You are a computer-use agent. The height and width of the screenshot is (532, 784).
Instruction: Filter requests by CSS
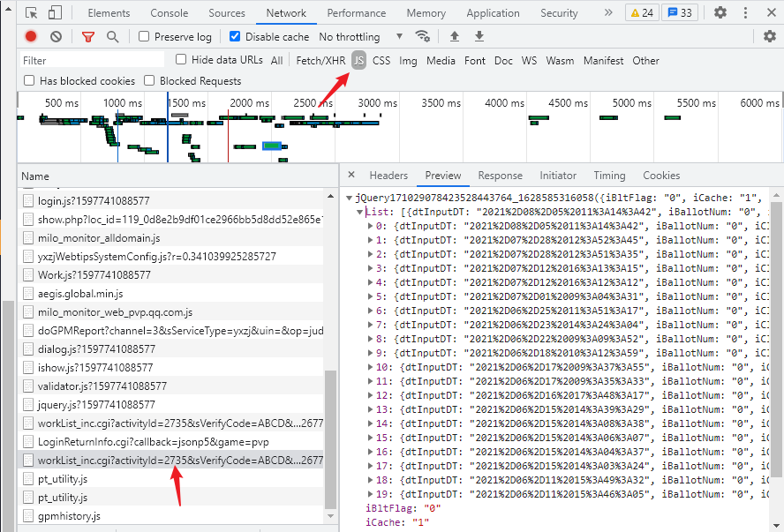click(381, 61)
